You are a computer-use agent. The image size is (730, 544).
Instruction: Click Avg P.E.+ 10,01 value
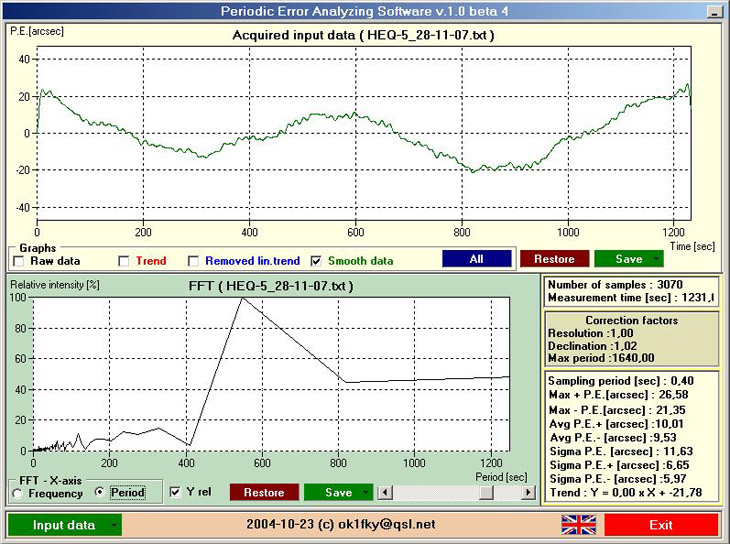click(616, 424)
